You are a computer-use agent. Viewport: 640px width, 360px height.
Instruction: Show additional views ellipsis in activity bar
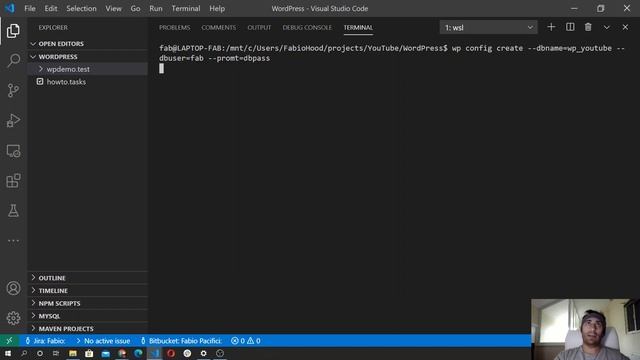13,240
